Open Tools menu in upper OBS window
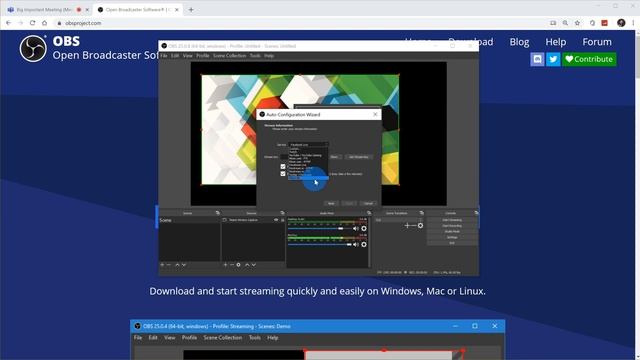The image size is (640, 360). pos(255,56)
